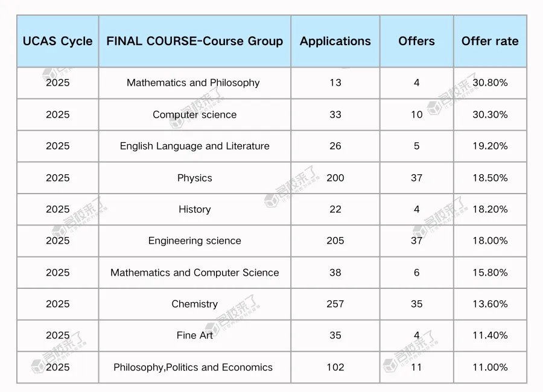Select the Mathematics and Philosophy cell
The width and height of the screenshot is (543, 392).
click(195, 83)
